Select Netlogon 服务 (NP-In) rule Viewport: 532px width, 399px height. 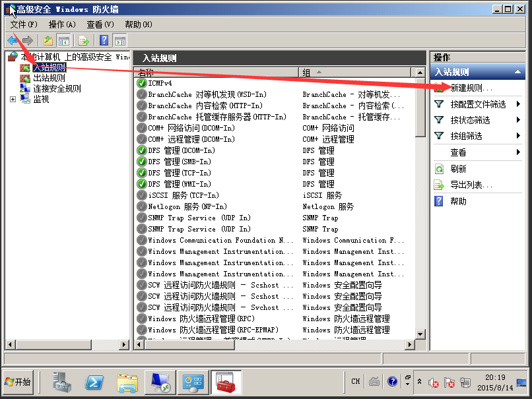pos(275,206)
